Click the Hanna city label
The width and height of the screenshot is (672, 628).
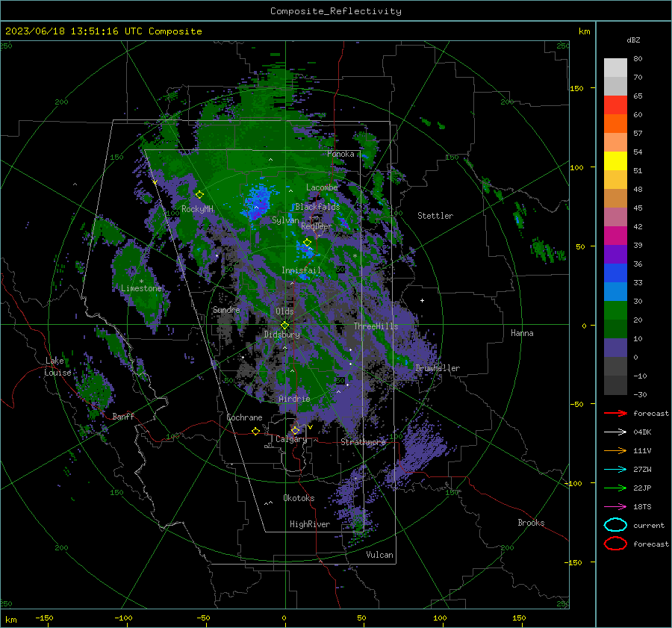[522, 333]
